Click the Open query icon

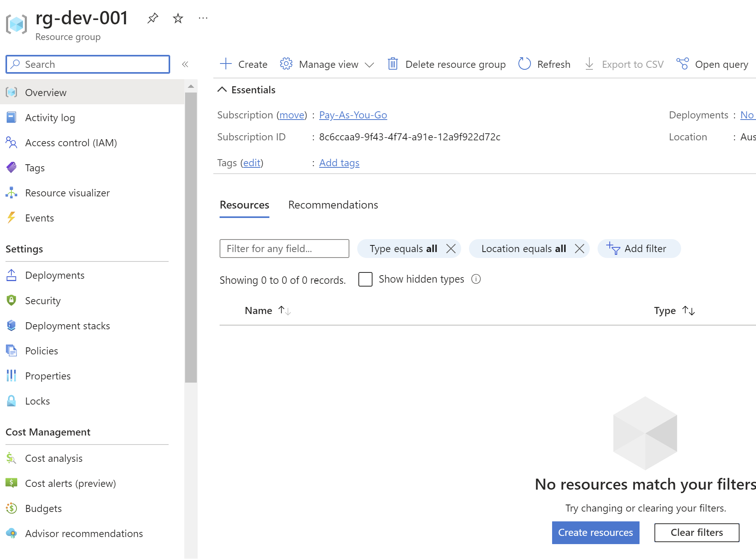[683, 64]
